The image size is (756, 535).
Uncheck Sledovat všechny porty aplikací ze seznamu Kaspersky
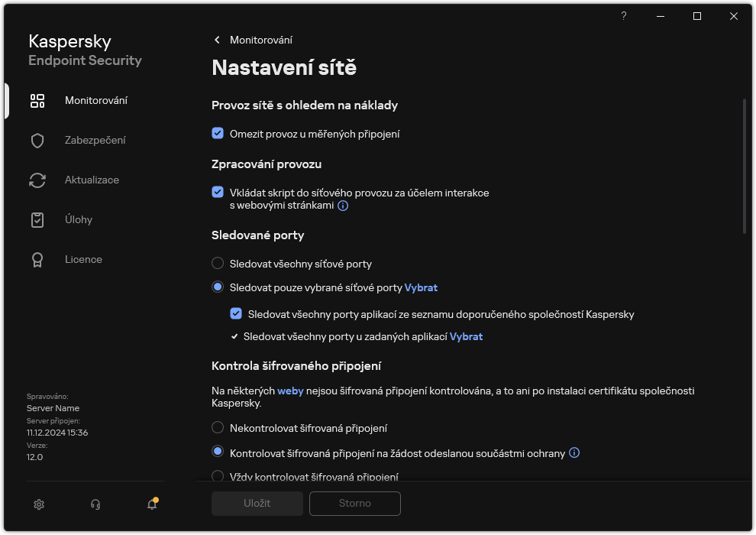[x=236, y=313]
